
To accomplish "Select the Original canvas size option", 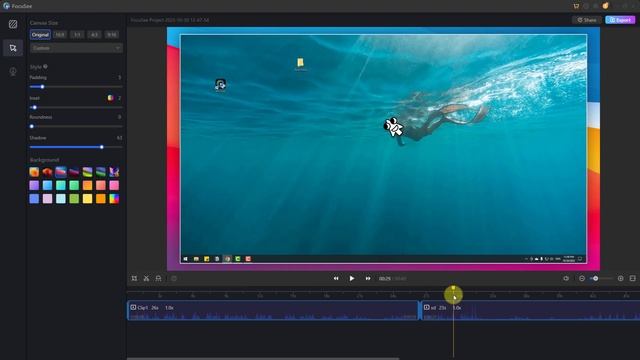I will [x=40, y=35].
